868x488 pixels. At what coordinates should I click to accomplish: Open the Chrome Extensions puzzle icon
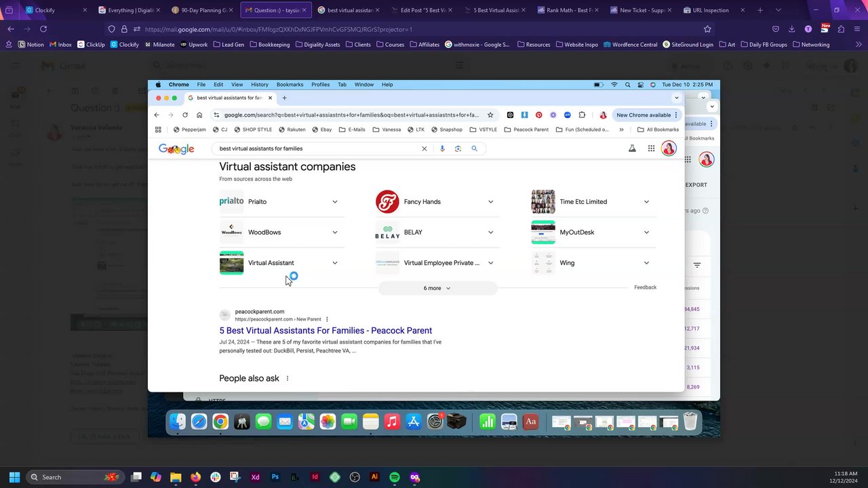[582, 115]
